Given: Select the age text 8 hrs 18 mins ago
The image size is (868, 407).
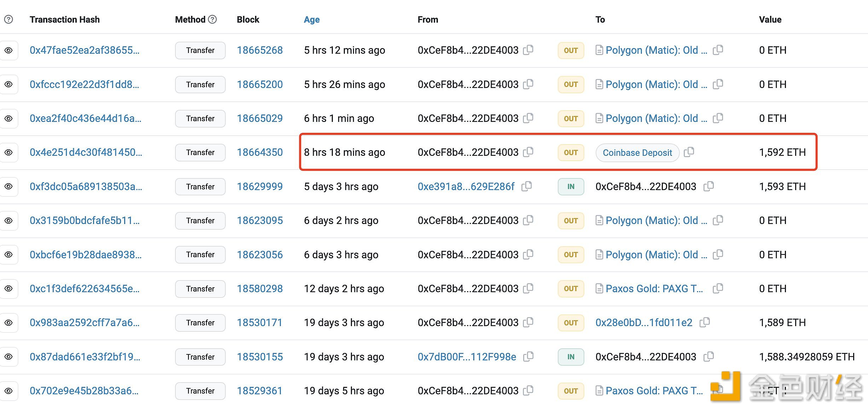Looking at the screenshot, I should 345,152.
